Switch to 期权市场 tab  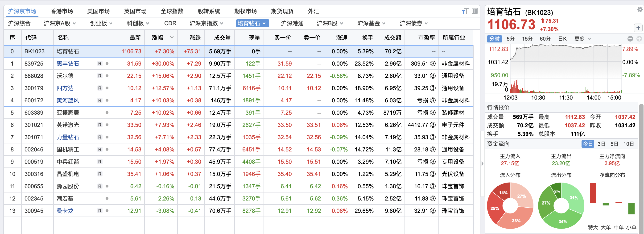[245, 11]
